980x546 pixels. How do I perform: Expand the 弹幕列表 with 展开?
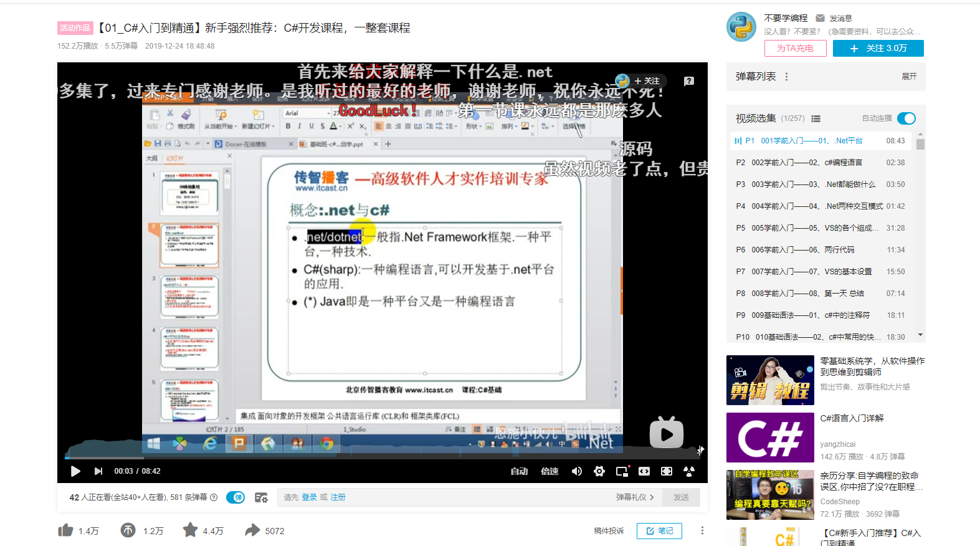(x=909, y=77)
